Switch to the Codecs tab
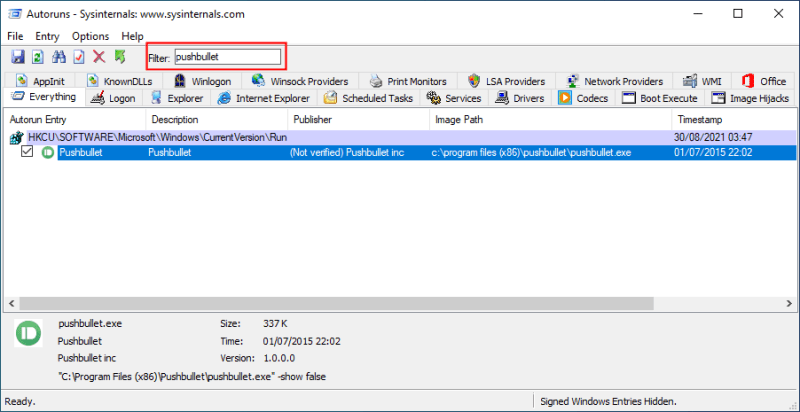 point(583,98)
